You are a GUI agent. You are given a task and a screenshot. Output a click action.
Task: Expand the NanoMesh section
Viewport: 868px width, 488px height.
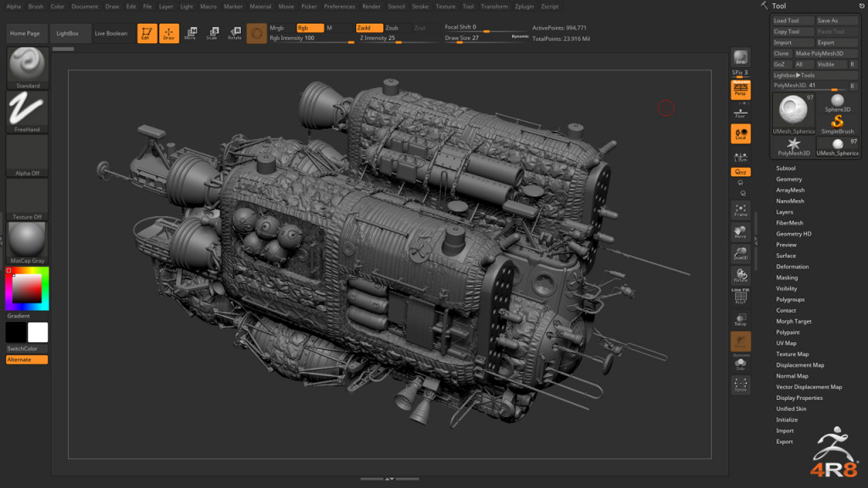tap(790, 201)
